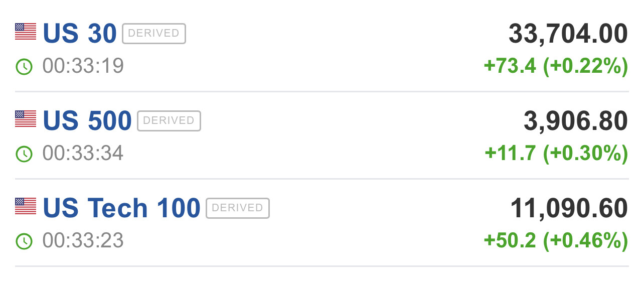644x283 pixels.
Task: Click the US flag beside US Tech 100
Action: 26,206
